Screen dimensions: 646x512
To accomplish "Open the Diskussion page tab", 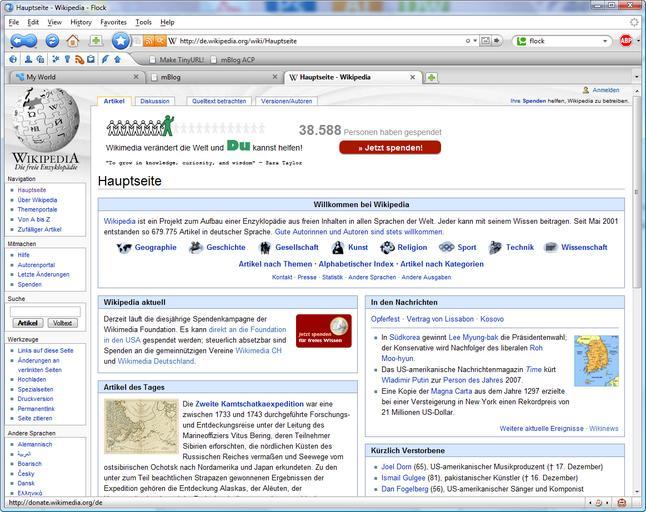I will point(155,101).
